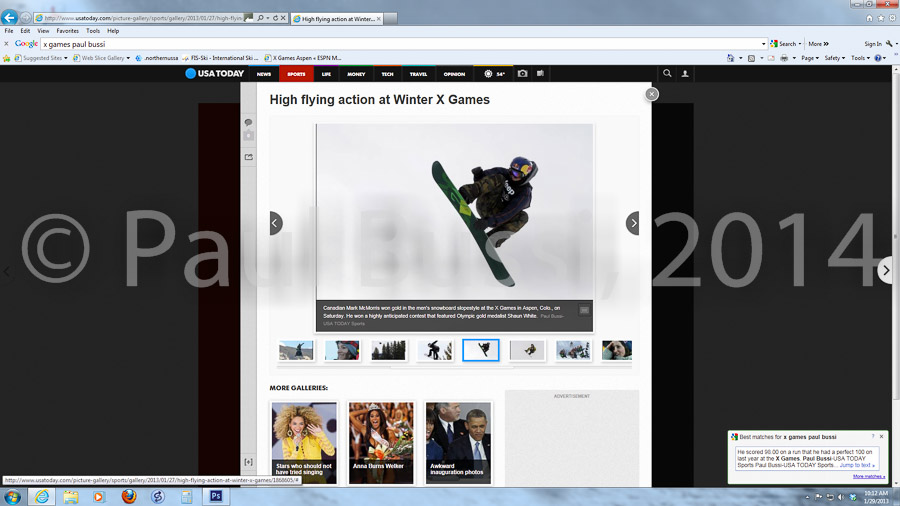This screenshot has width=900, height=506.
Task: Toggle the caption using the icon in the caption bar
Action: coord(584,310)
